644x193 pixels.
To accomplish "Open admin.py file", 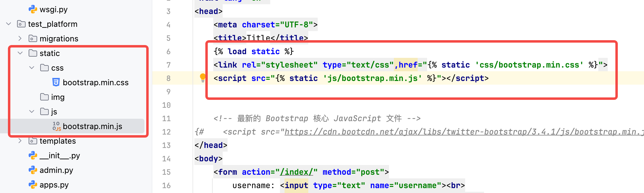I will click(56, 170).
